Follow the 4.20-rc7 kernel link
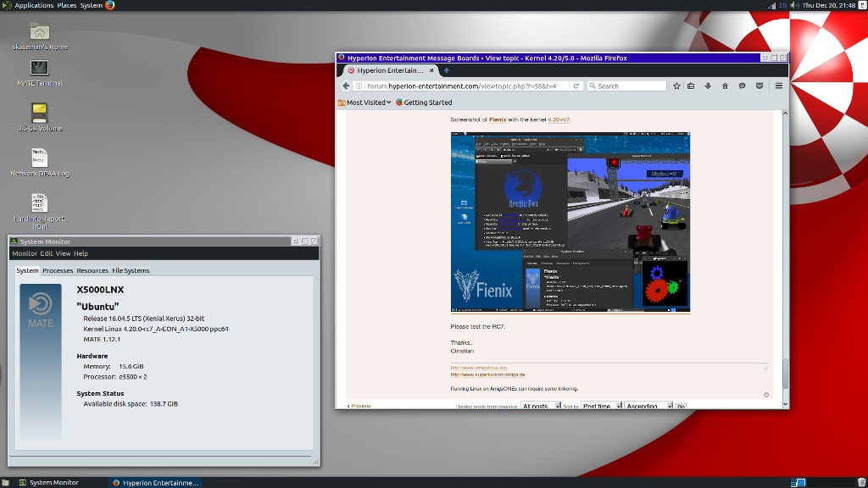This screenshot has height=488, width=868. [x=559, y=119]
